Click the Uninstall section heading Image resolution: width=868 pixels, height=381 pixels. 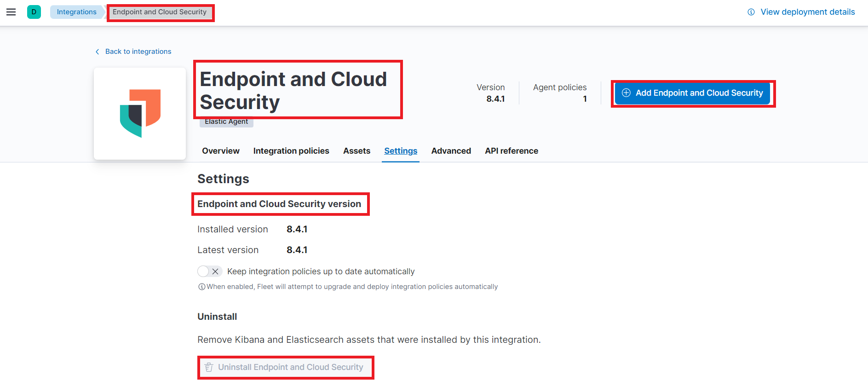coord(217,317)
